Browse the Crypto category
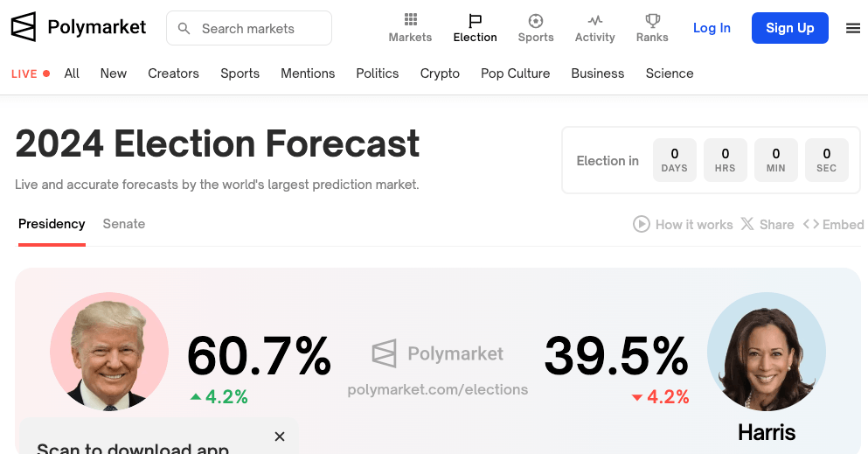Screen dimensions: 868x454 440,73
